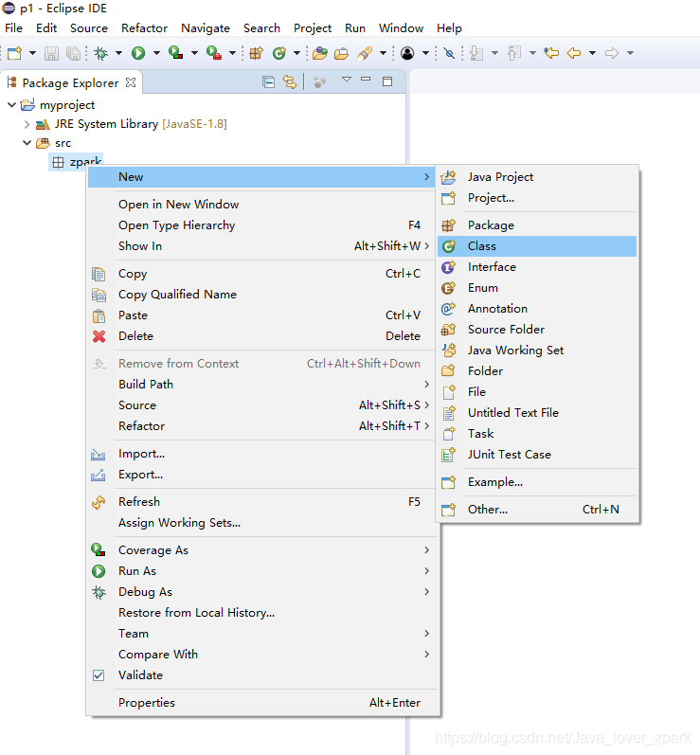This screenshot has width=700, height=755.
Task: Choose Java Working Set in submenu
Action: 537,351
